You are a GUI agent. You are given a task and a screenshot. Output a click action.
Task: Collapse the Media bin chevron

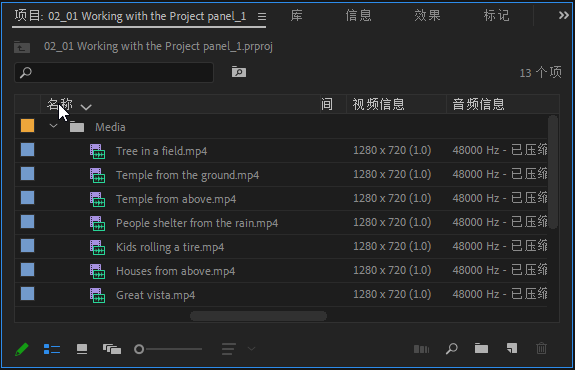point(53,126)
